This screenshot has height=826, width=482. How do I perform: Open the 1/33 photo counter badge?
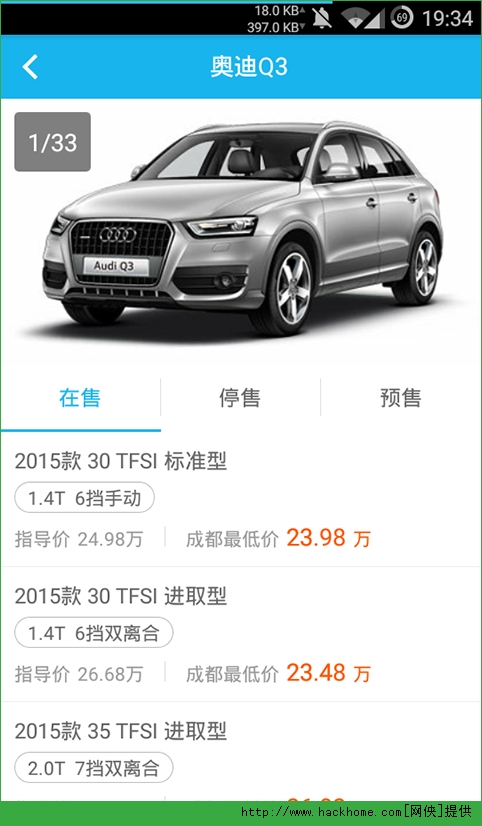point(53,142)
